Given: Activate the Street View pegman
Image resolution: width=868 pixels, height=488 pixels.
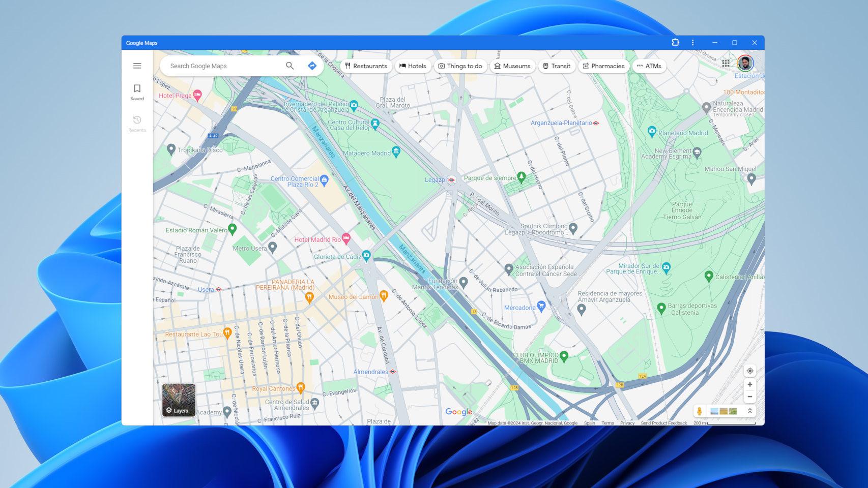Looking at the screenshot, I should [700, 411].
